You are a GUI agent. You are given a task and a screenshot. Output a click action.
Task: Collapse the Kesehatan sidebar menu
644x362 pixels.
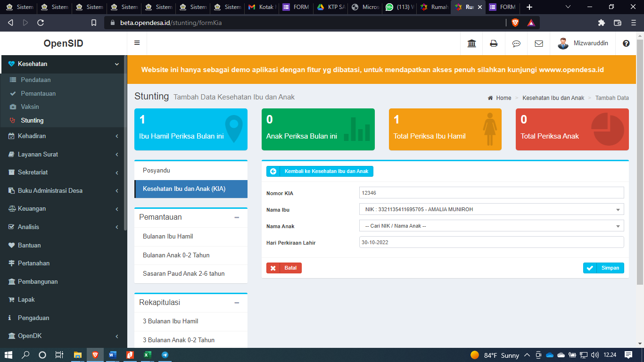(x=64, y=64)
